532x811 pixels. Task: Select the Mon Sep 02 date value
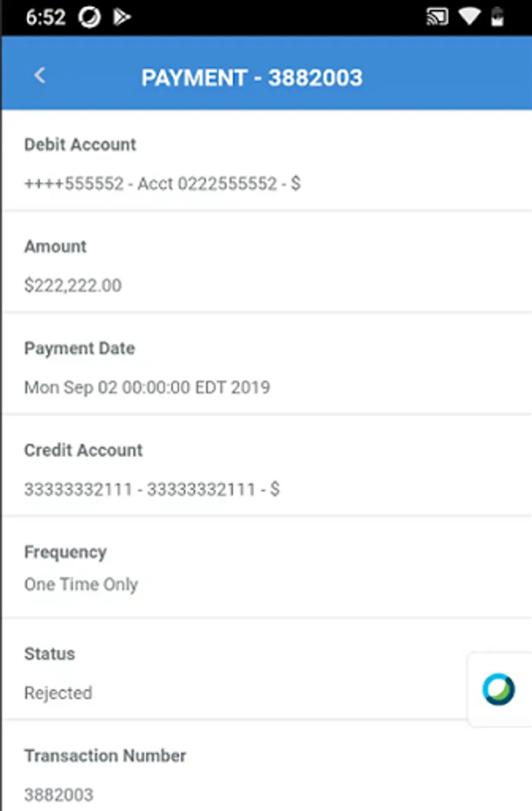click(147, 387)
